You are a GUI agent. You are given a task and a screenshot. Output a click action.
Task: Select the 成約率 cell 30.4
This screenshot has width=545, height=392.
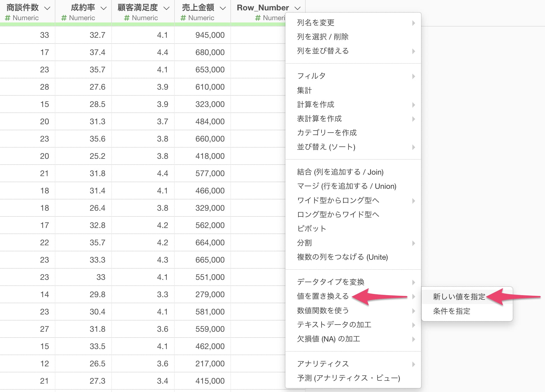[83, 312]
